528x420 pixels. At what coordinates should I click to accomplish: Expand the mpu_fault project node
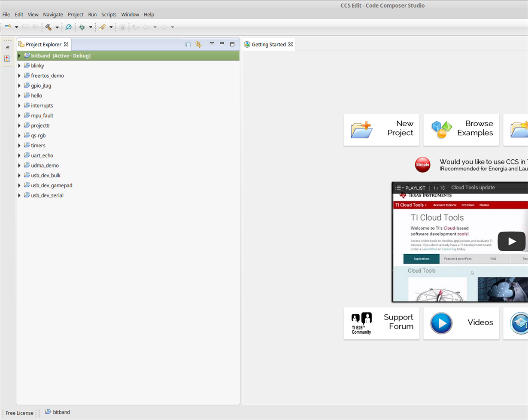tap(19, 116)
